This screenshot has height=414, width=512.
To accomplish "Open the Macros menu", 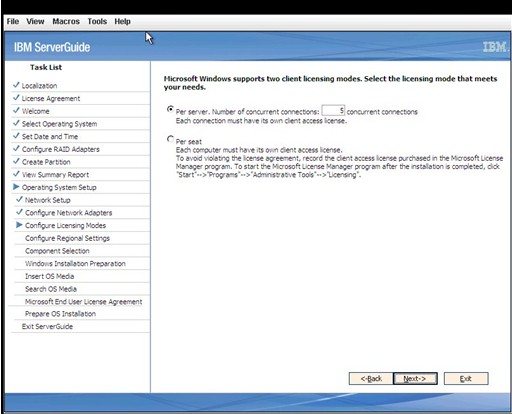I will pos(66,21).
